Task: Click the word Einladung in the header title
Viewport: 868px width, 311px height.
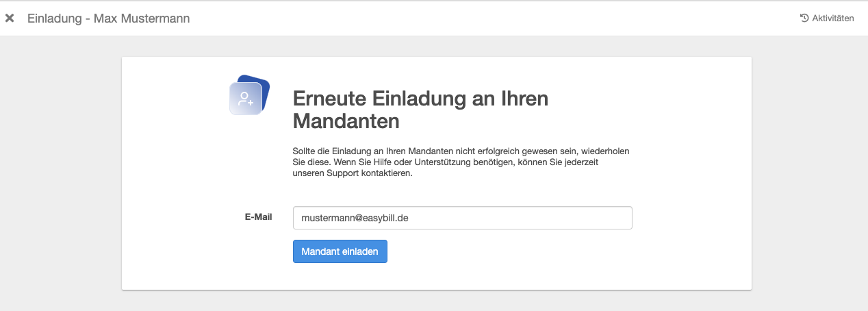Action: [x=53, y=18]
